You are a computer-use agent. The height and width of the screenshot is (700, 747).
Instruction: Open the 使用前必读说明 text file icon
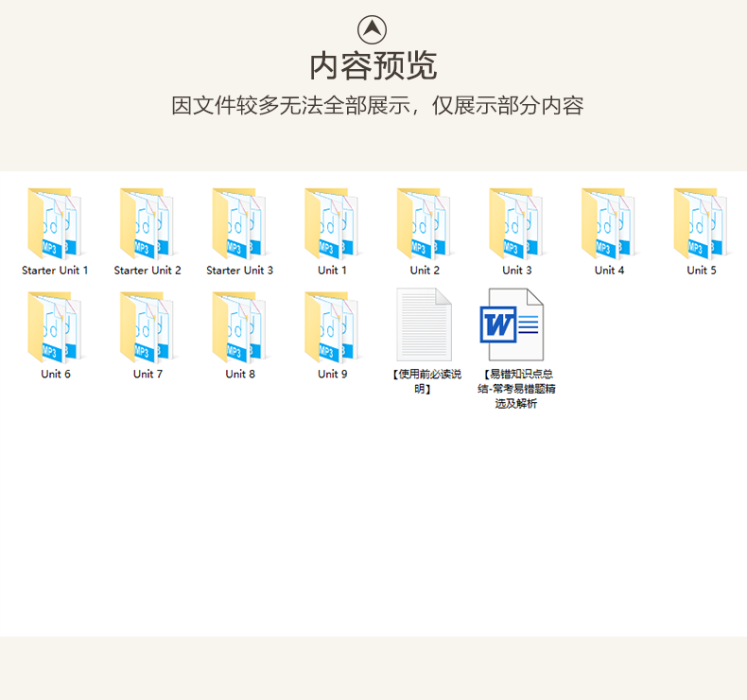click(x=424, y=324)
